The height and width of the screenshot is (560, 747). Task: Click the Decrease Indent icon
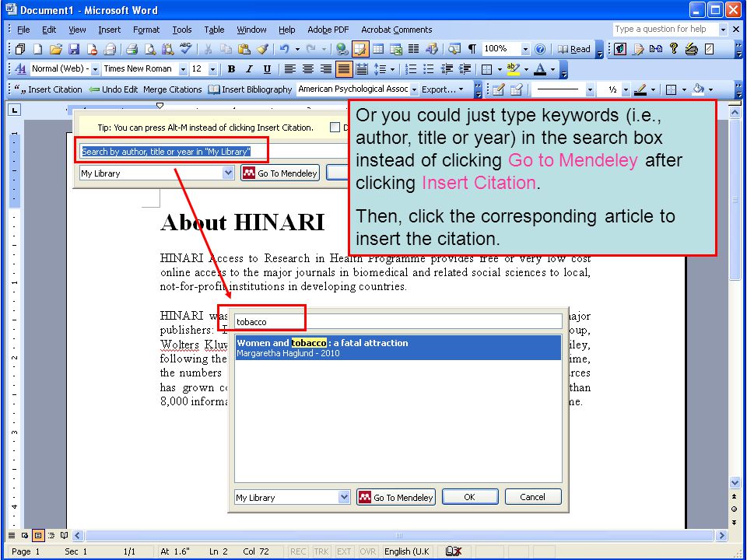(447, 69)
